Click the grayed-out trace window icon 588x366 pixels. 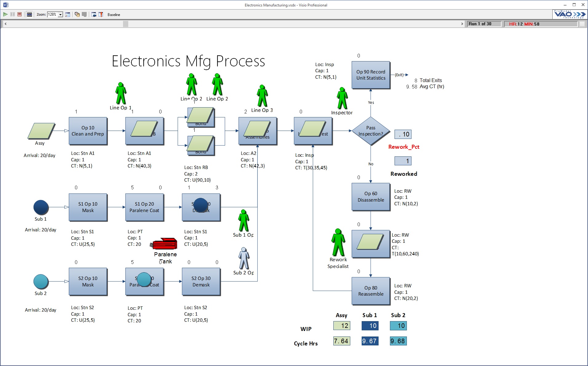click(84, 14)
